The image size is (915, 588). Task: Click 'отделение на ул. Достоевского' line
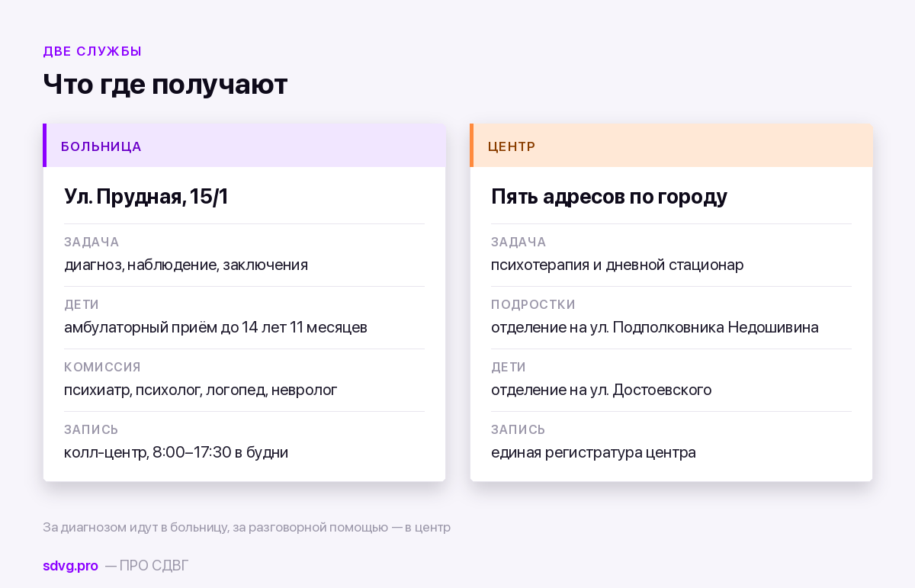602,390
